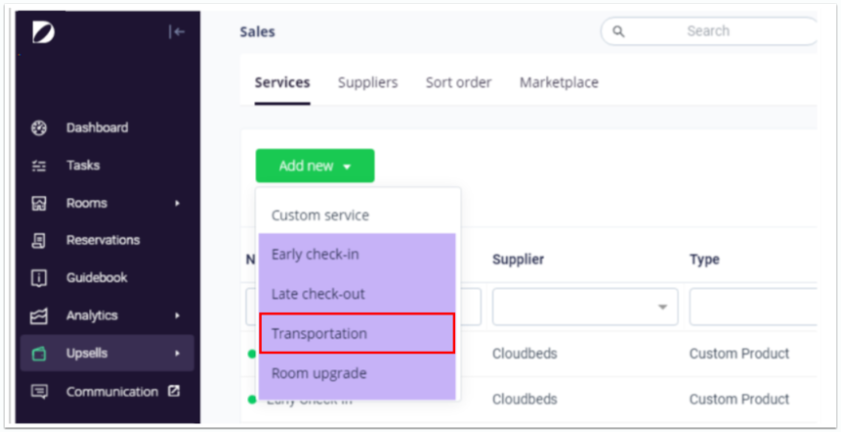Expand the Rooms submenu arrow
Viewport: 841px width, 432px height.
click(178, 204)
